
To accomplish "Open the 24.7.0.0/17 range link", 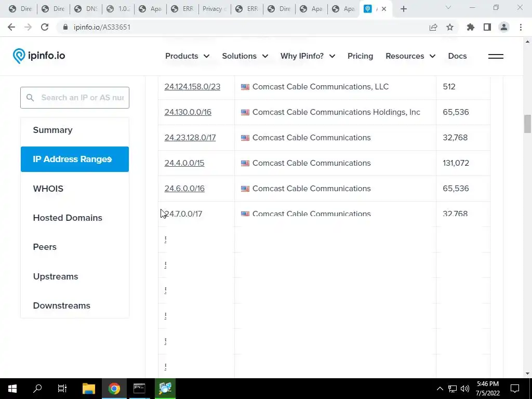I will 183,214.
